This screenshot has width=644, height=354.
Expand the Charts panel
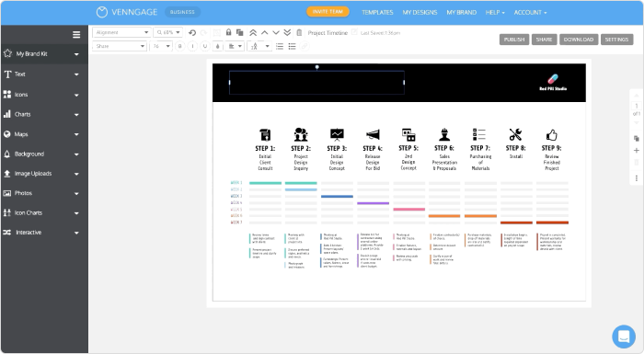click(x=44, y=114)
